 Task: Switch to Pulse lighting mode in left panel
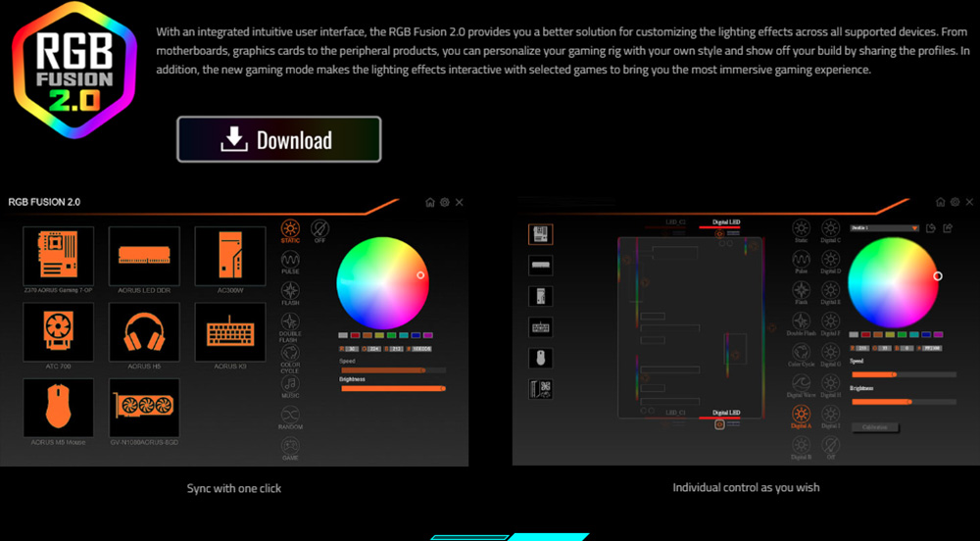tap(291, 261)
